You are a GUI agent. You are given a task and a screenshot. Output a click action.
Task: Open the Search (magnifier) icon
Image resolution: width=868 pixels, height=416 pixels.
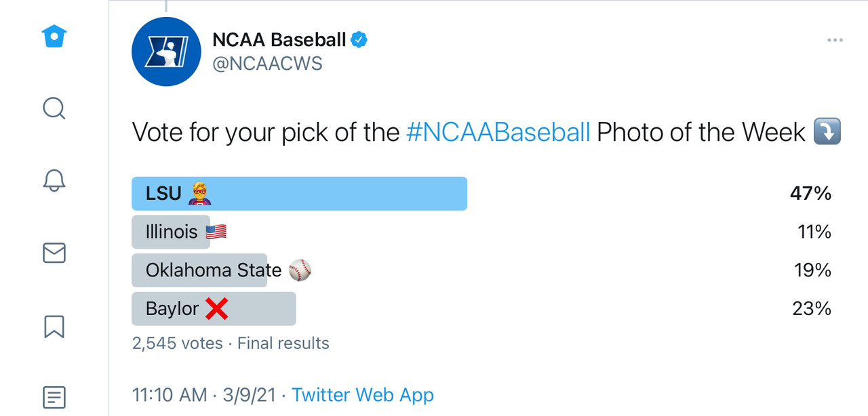pyautogui.click(x=54, y=108)
